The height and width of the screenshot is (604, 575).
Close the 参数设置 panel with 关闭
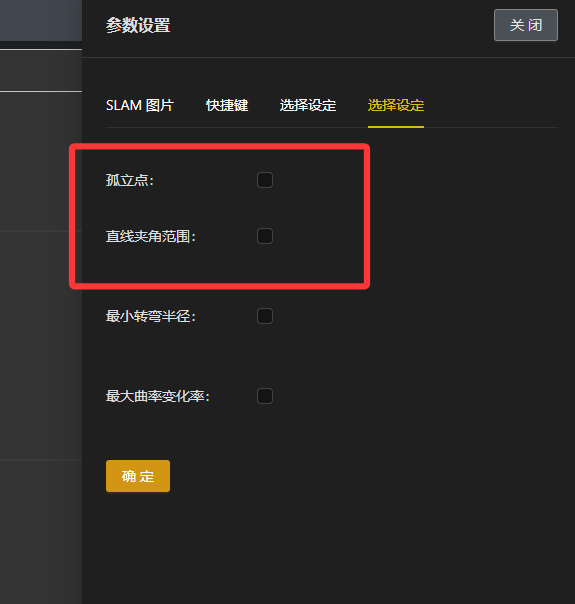pos(526,25)
